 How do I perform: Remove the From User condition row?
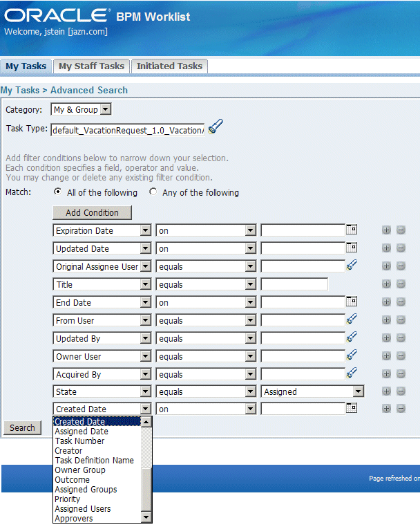point(401,320)
